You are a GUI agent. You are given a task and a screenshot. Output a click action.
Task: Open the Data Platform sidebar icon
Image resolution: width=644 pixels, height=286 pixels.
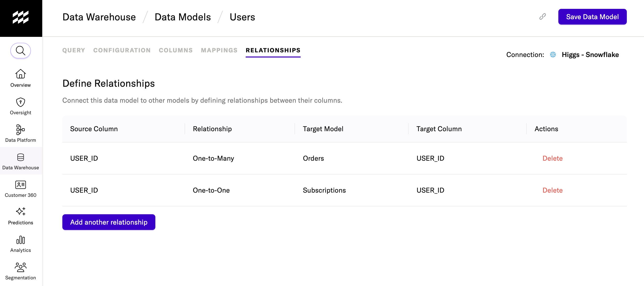21,130
